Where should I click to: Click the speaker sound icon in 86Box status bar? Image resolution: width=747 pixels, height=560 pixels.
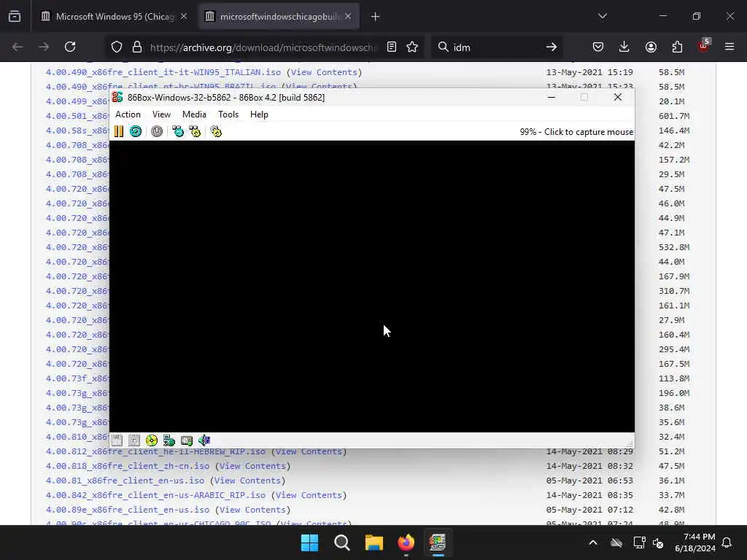[x=204, y=440]
